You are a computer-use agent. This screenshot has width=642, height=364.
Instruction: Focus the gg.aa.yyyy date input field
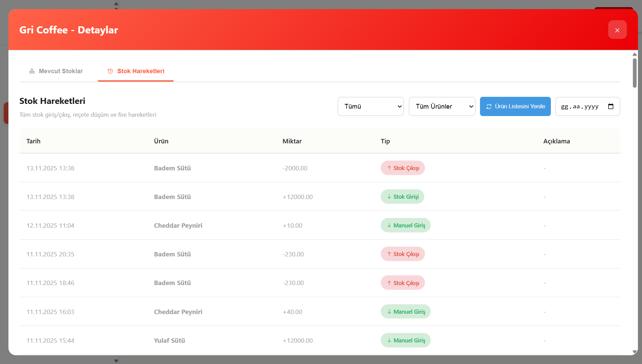coord(580,107)
